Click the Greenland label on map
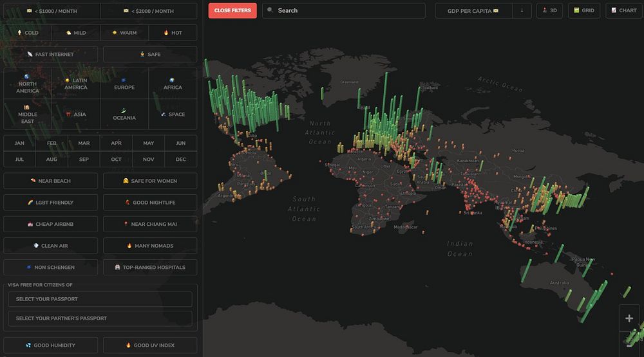The image size is (644, 357). click(349, 82)
